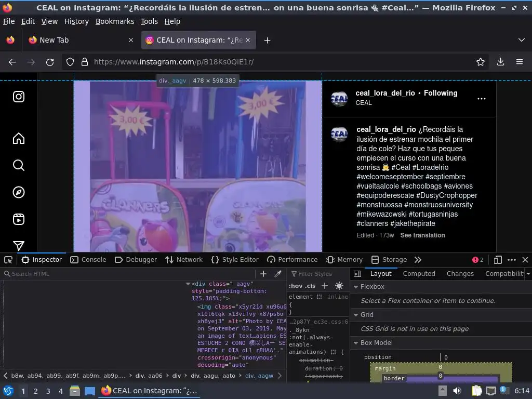Open post options three-dot menu

482,99
